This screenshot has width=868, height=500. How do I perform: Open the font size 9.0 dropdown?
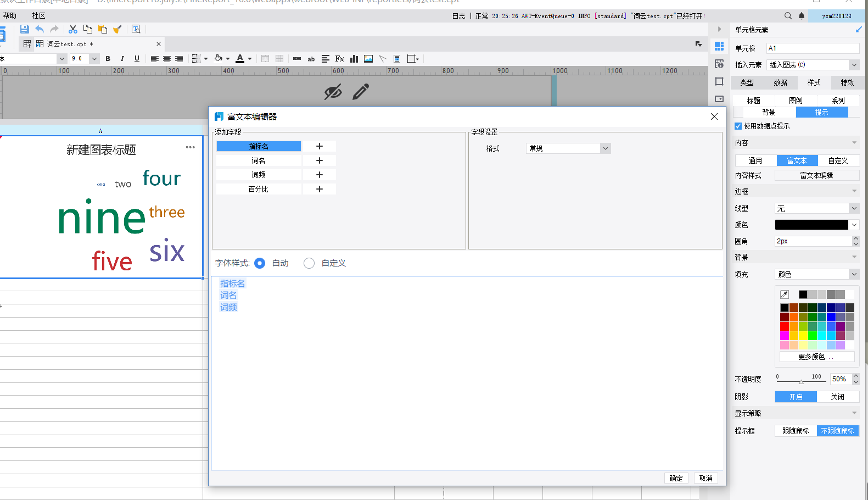[94, 59]
